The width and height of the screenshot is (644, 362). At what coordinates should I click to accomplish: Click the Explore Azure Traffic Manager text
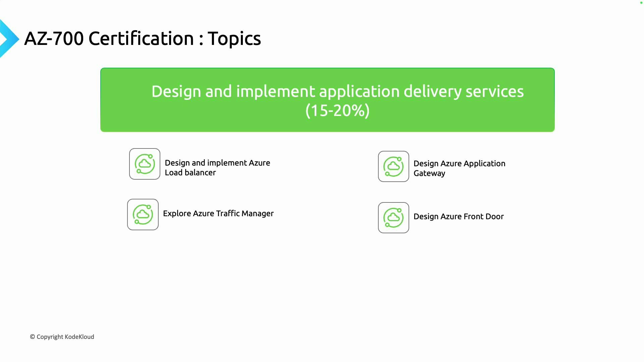click(x=218, y=214)
